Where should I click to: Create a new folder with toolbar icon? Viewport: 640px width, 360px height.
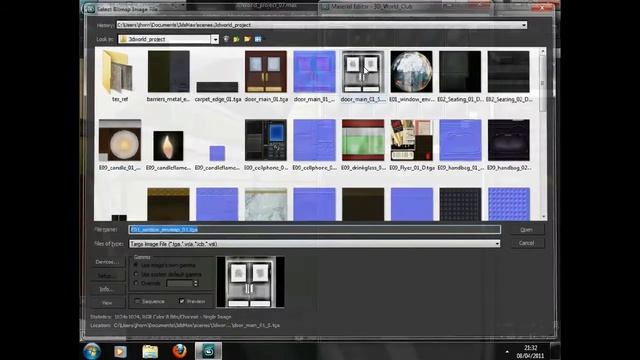tap(247, 39)
